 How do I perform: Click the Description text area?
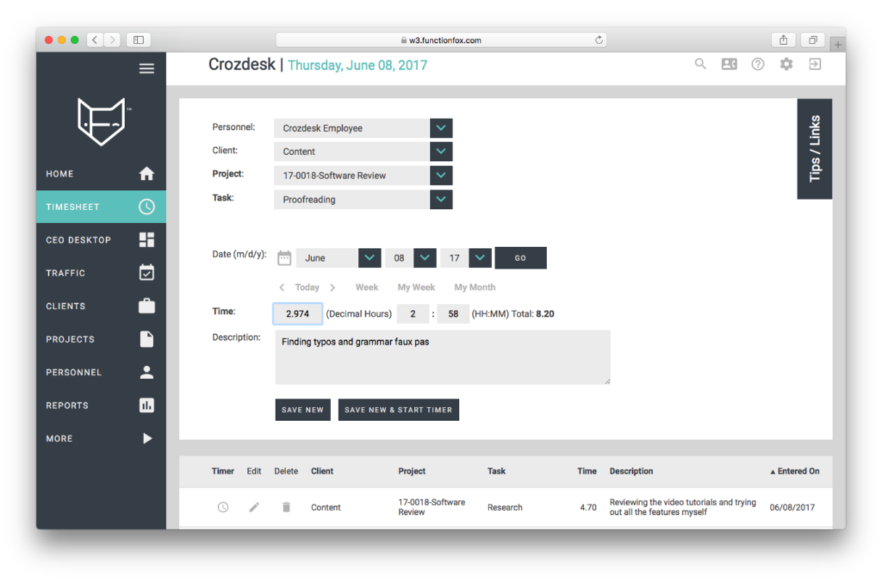pos(443,357)
